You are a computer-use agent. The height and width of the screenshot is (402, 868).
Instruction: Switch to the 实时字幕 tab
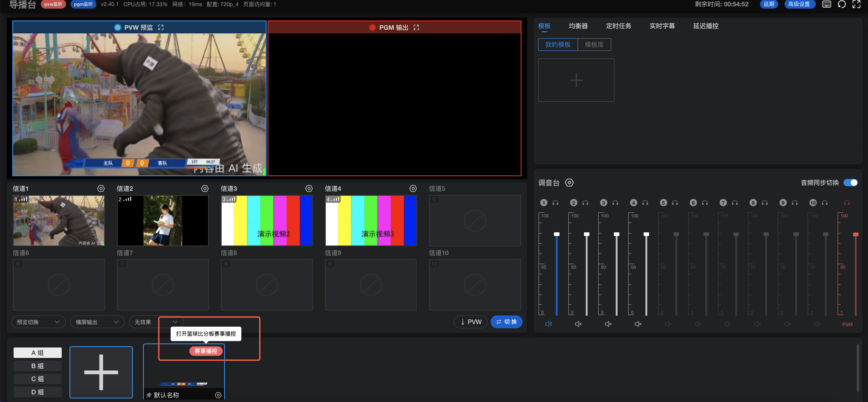tap(662, 26)
